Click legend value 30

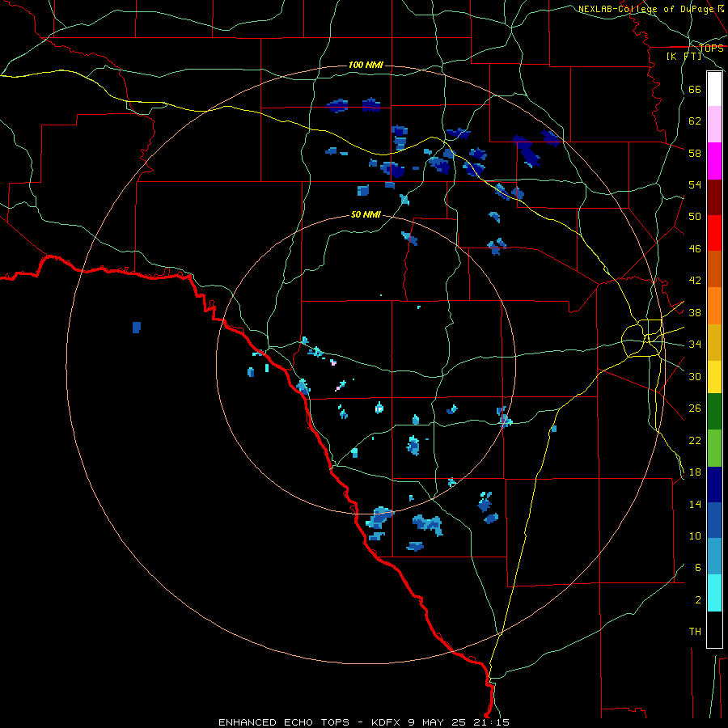(695, 376)
